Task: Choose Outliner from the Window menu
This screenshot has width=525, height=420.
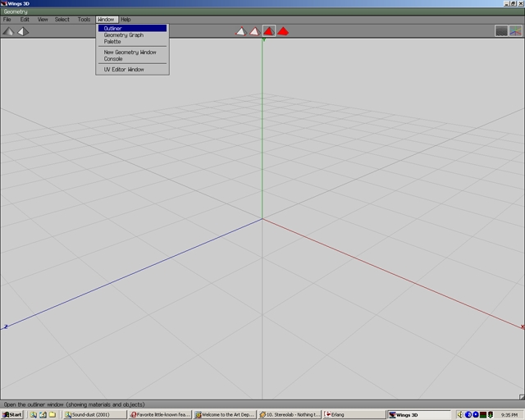Action: (132, 29)
